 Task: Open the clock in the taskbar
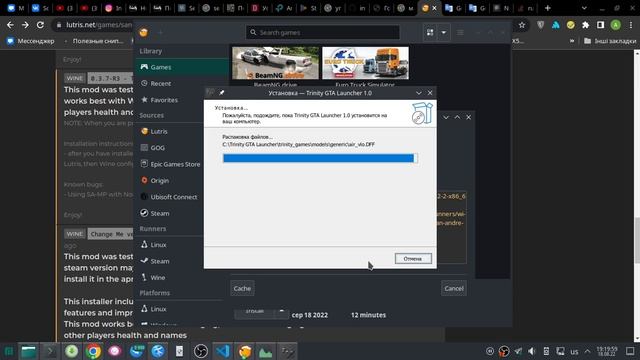coord(607,351)
